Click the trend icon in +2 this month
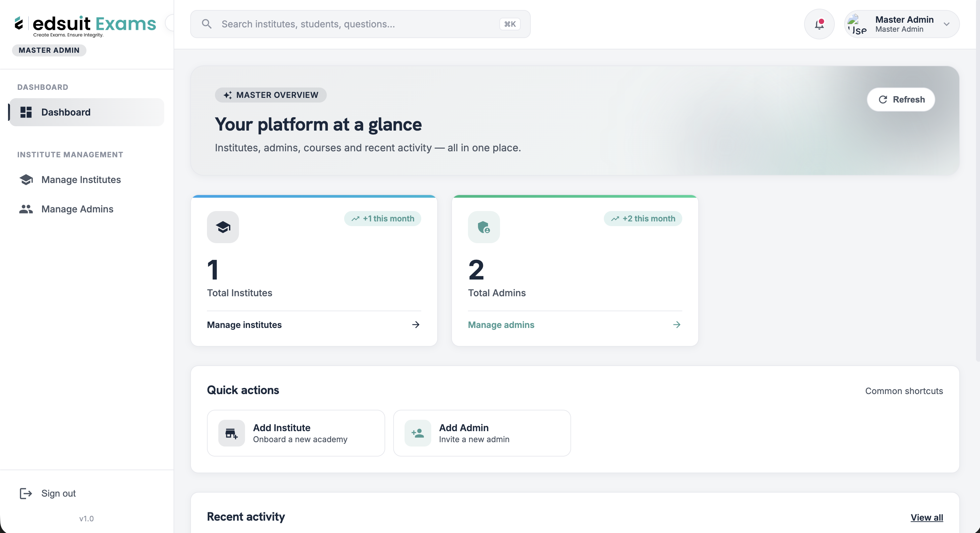The image size is (980, 533). pos(615,219)
